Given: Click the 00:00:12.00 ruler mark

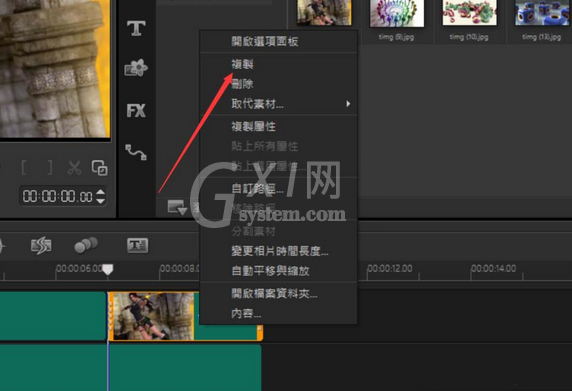Looking at the screenshot, I should tap(390, 268).
